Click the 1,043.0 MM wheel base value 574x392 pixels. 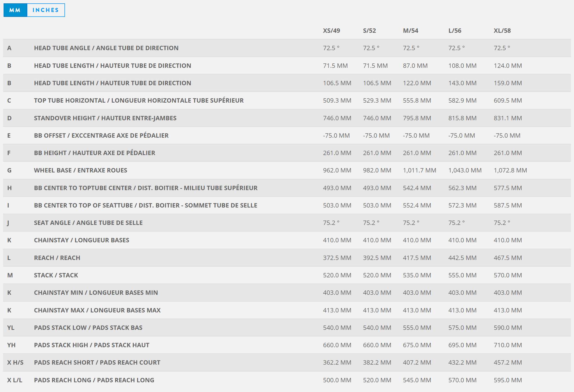point(465,170)
